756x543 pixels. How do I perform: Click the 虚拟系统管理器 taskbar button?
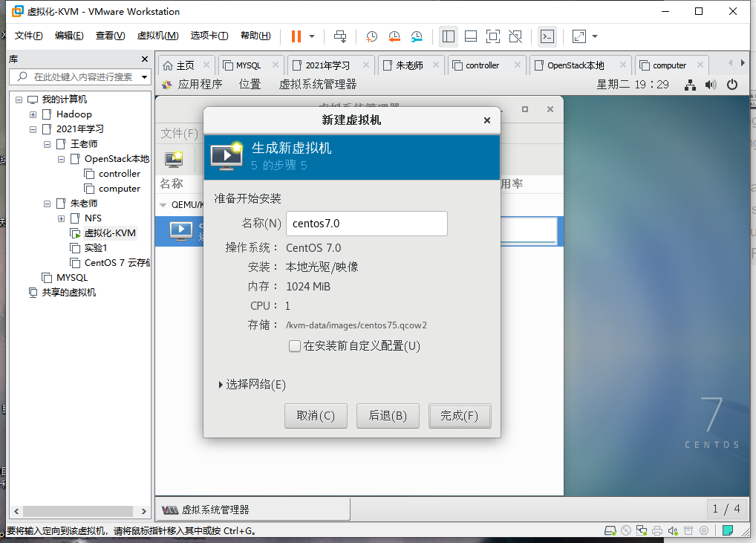click(x=253, y=510)
